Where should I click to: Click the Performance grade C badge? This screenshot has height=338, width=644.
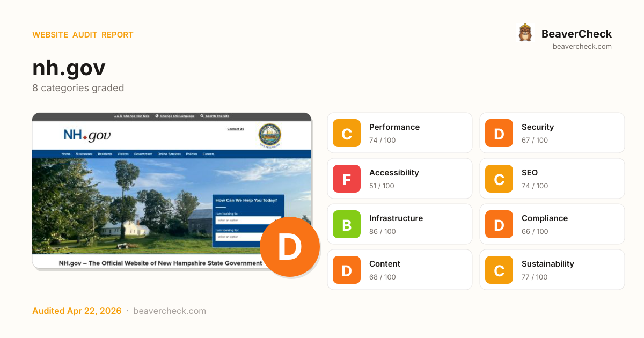click(x=347, y=133)
